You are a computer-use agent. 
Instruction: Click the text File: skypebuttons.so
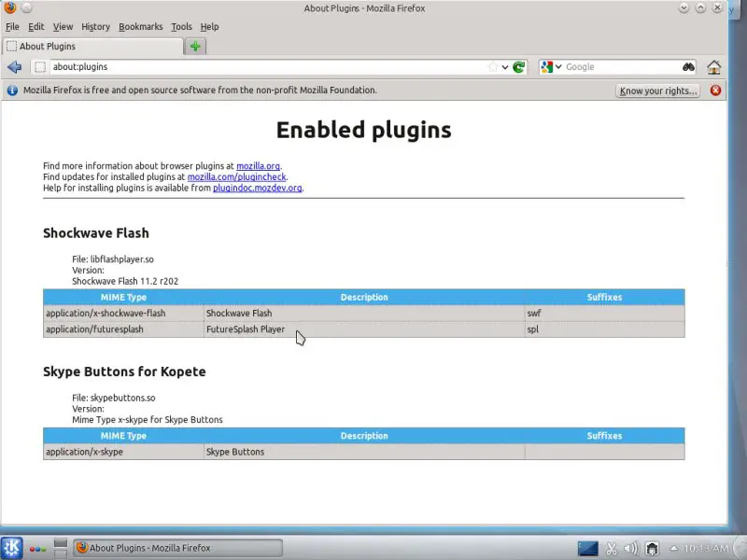click(113, 398)
